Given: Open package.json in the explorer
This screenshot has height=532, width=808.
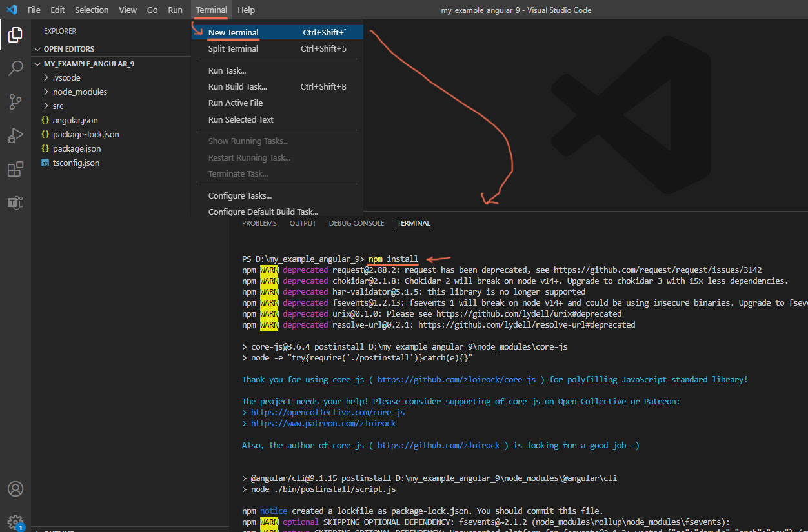Looking at the screenshot, I should coord(77,148).
